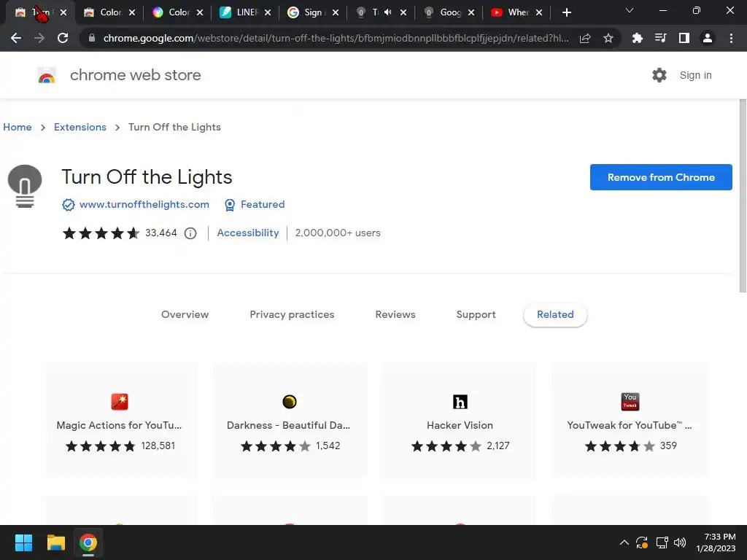The height and width of the screenshot is (560, 747).
Task: Switch to the Privacy practices tab
Action: click(x=292, y=315)
